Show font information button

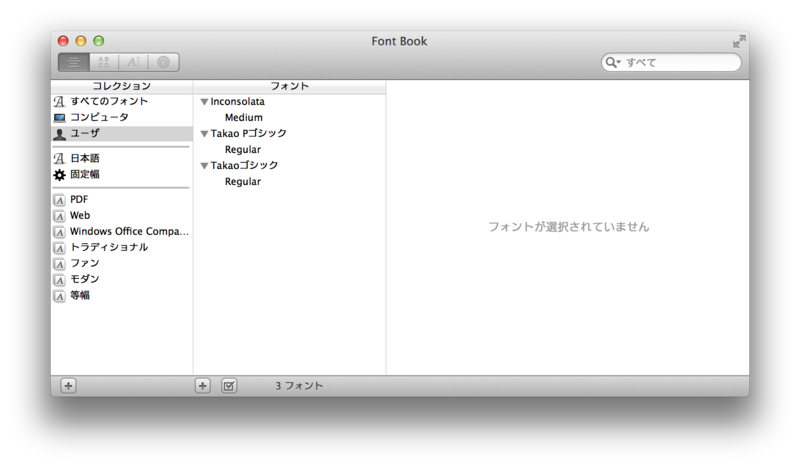[x=163, y=62]
